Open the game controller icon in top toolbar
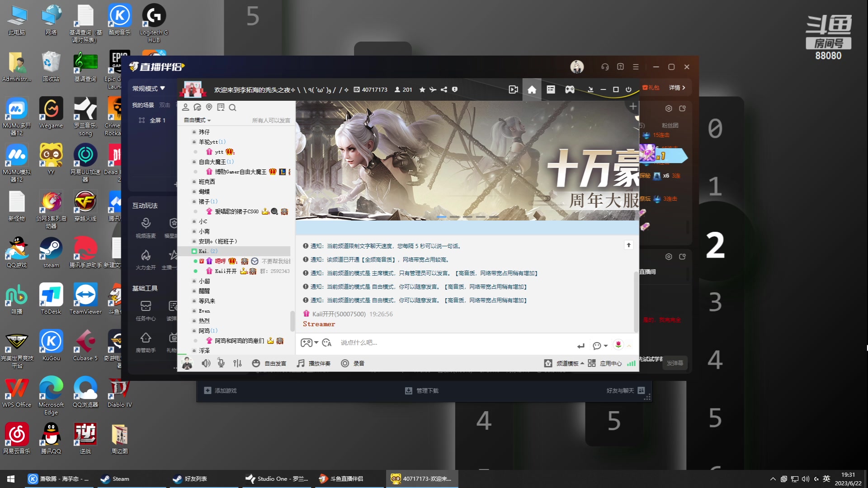This screenshot has height=488, width=868. (570, 89)
